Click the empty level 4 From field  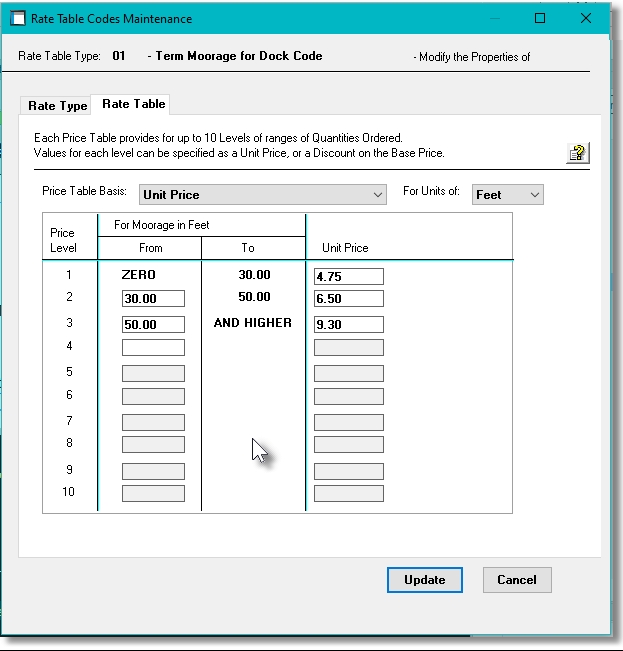point(153,348)
